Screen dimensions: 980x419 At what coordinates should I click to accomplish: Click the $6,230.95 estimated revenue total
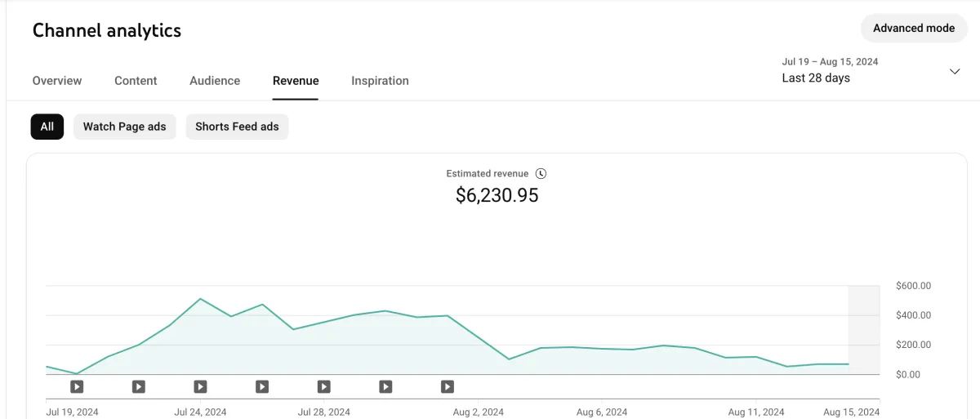(497, 195)
